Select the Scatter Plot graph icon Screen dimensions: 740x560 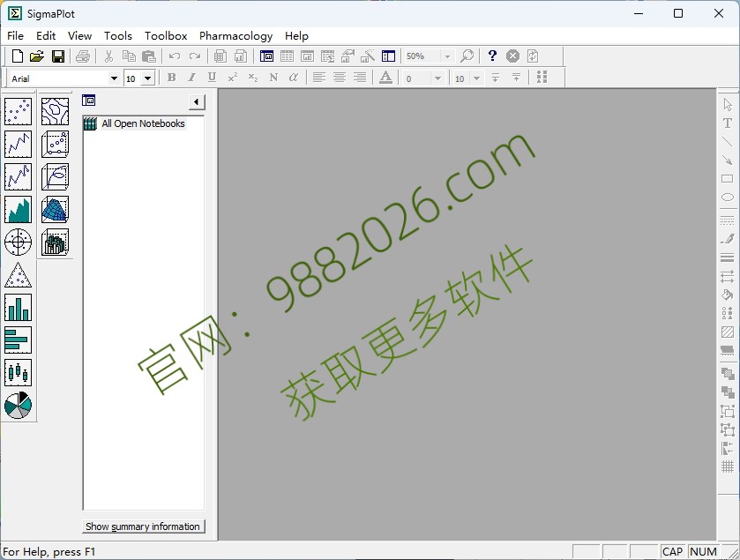pos(18,111)
